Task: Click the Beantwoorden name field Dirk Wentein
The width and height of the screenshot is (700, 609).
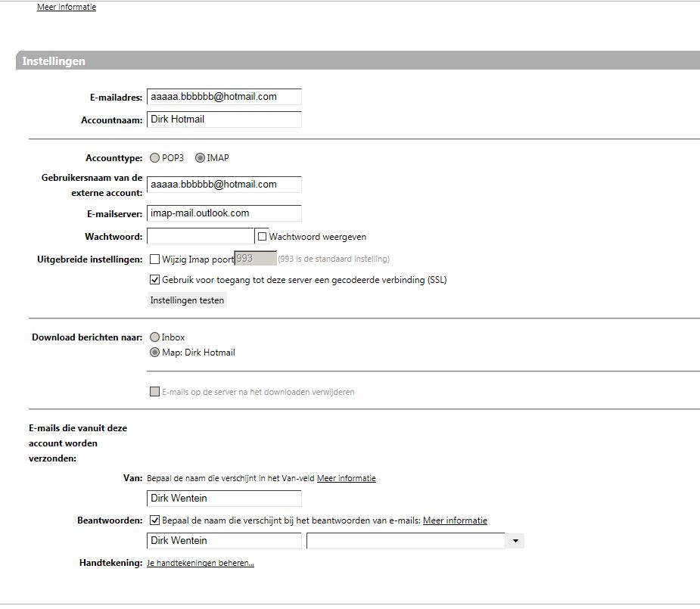Action: pyautogui.click(x=224, y=541)
